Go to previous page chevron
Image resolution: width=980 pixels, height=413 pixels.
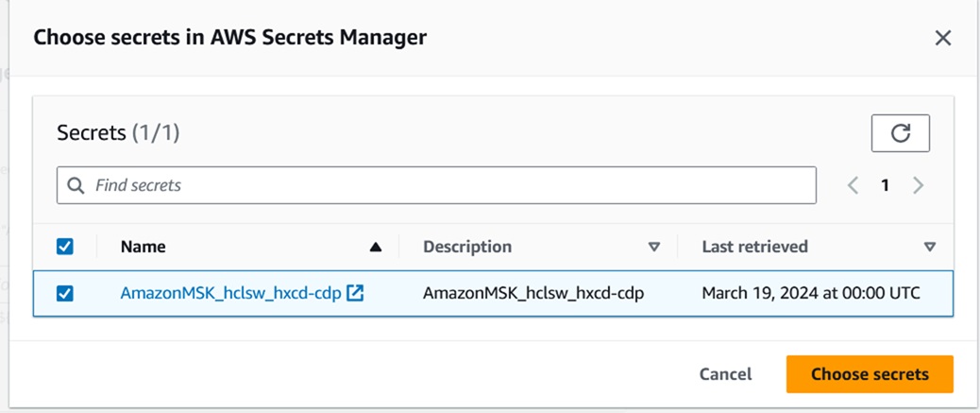tap(853, 185)
